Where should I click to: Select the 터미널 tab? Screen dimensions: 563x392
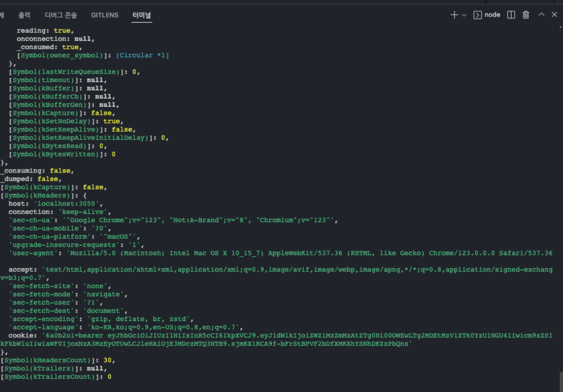coord(142,15)
